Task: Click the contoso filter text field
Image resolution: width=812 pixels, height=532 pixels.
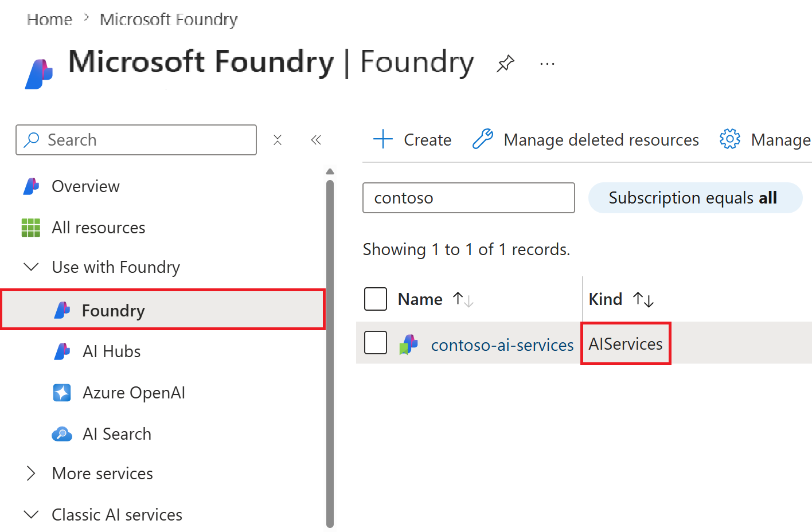Action: [x=469, y=198]
